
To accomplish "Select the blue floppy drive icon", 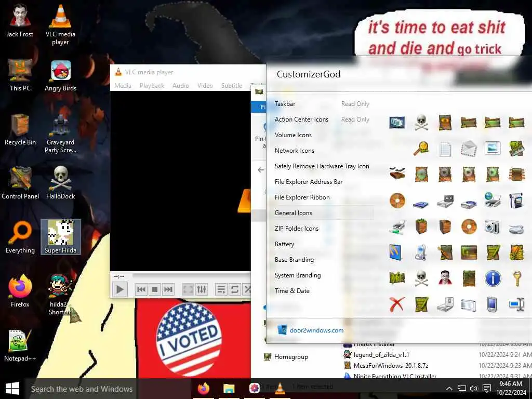I will pos(421,204).
